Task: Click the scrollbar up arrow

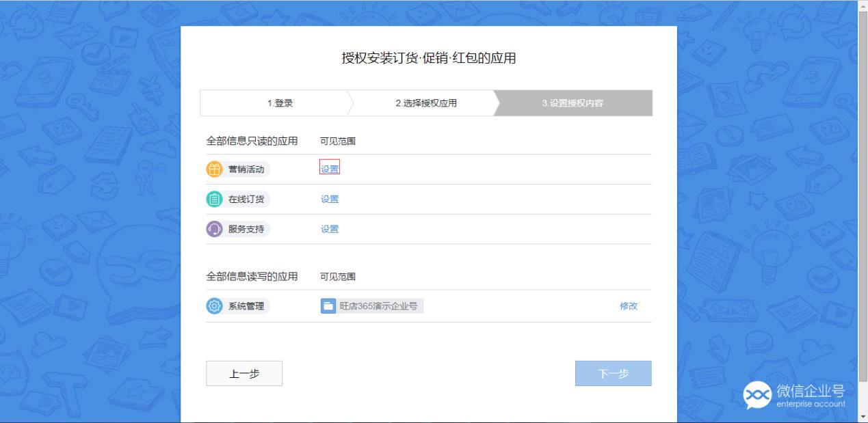Action: (863, 5)
